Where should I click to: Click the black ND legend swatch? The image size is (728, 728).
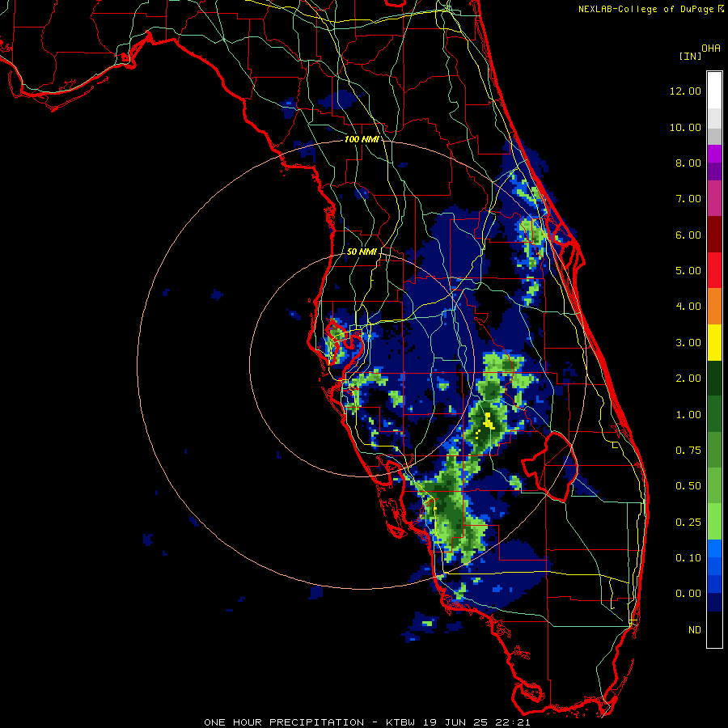[714, 629]
